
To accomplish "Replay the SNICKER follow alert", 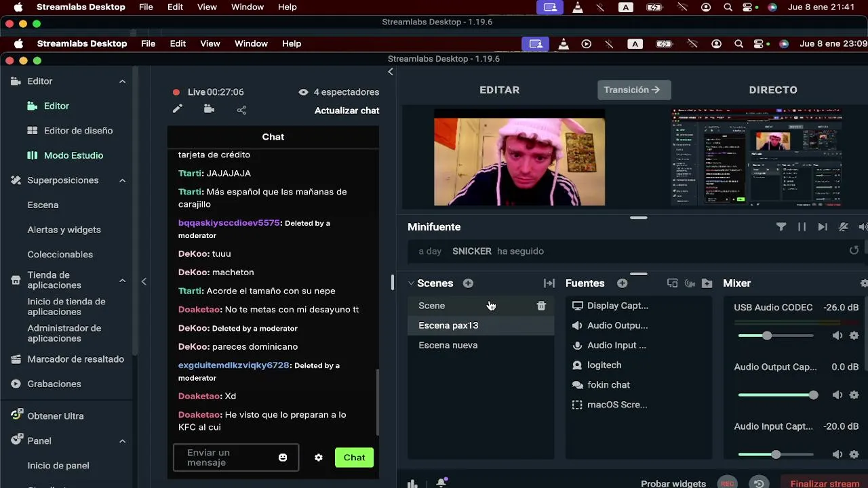I will [x=854, y=251].
